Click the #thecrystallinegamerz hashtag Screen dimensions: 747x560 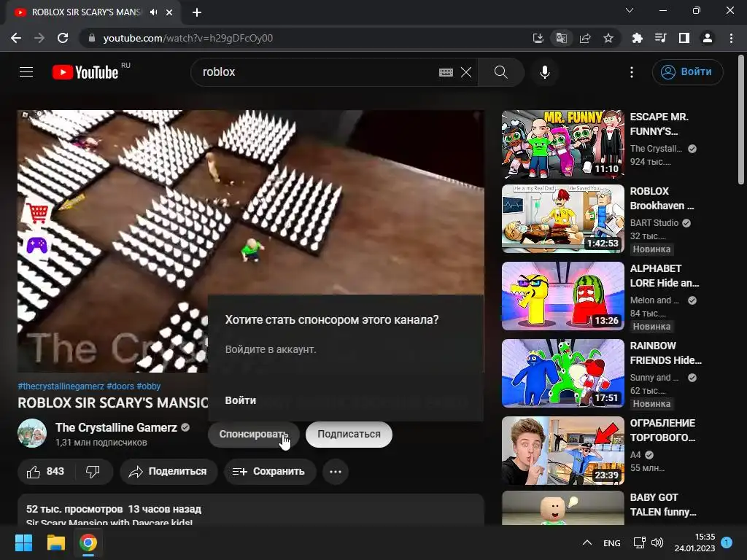(x=61, y=386)
